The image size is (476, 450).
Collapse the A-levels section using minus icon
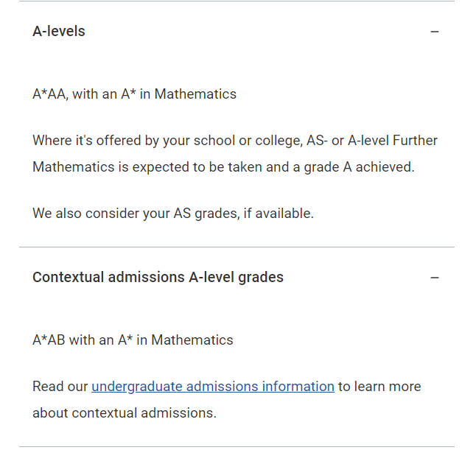435,32
